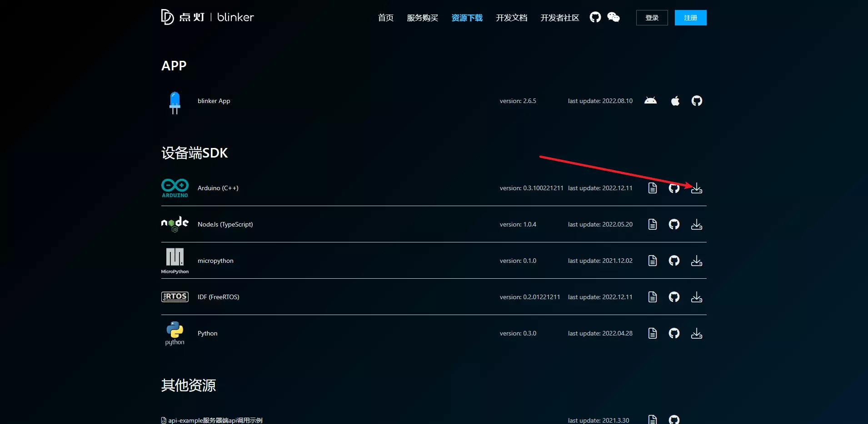Open the blinker App GitHub repository
The width and height of the screenshot is (868, 424).
697,101
